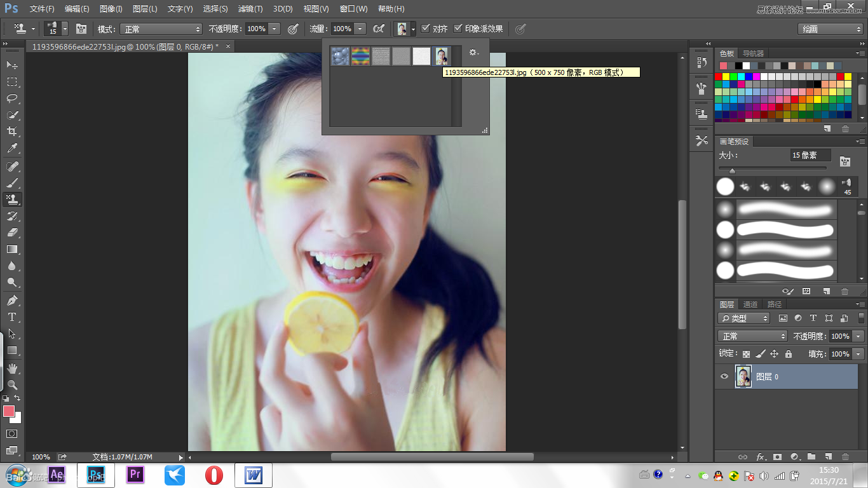Click the red foreground color swatch
The height and width of the screenshot is (488, 868).
[9, 411]
